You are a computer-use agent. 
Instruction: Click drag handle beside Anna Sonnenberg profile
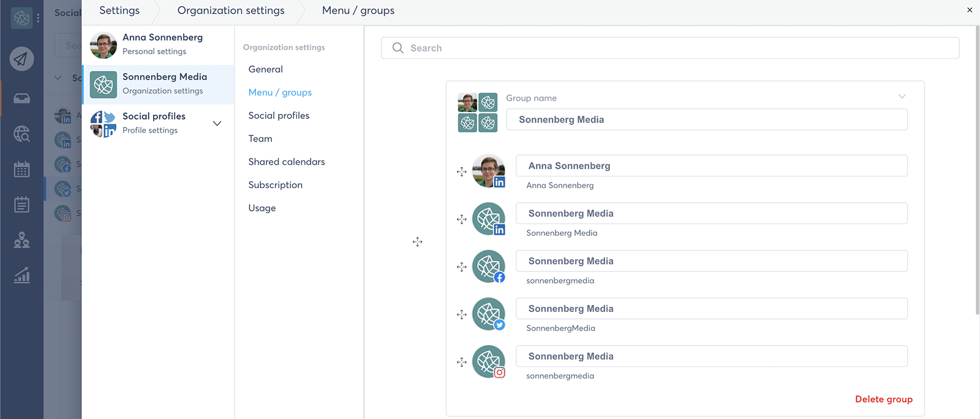click(462, 172)
